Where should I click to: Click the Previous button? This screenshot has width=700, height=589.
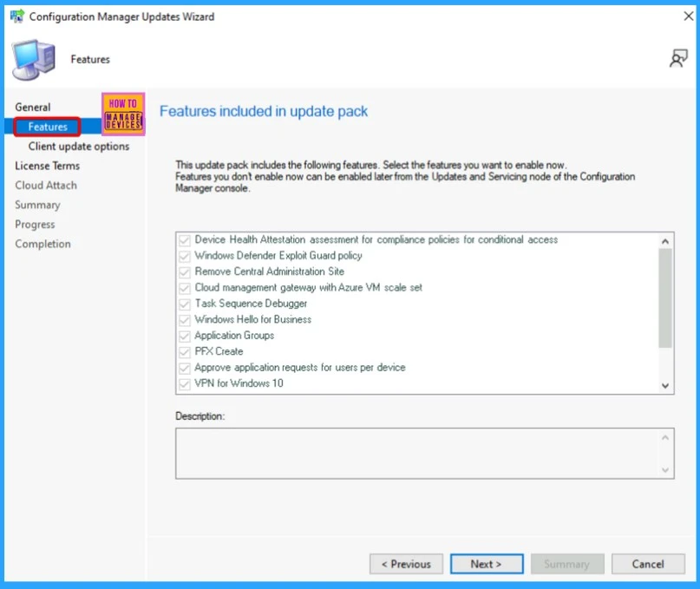pos(406,564)
